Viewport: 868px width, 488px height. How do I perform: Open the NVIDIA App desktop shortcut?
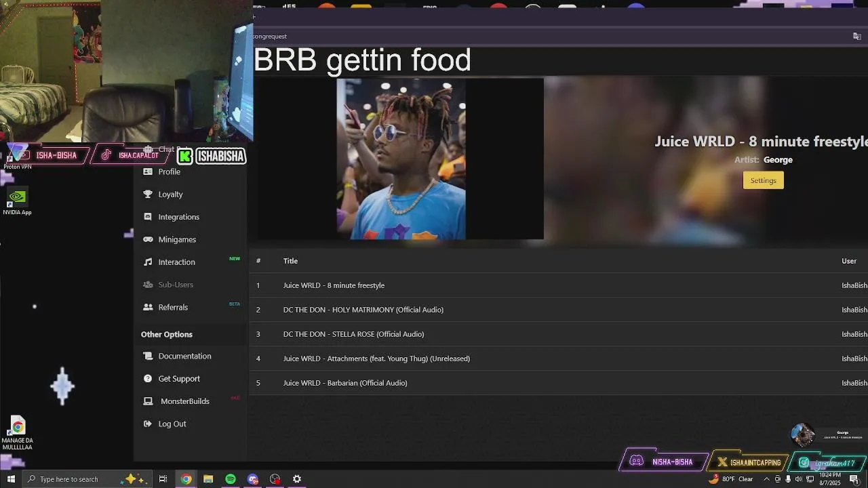click(x=17, y=202)
